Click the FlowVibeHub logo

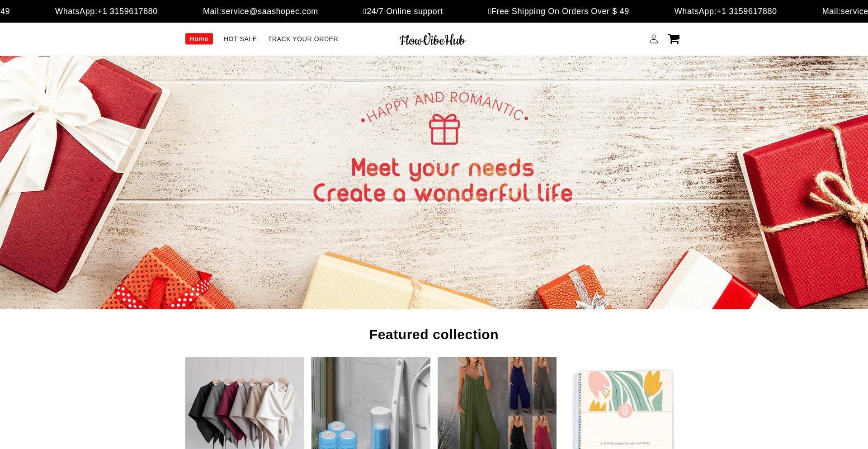(433, 39)
